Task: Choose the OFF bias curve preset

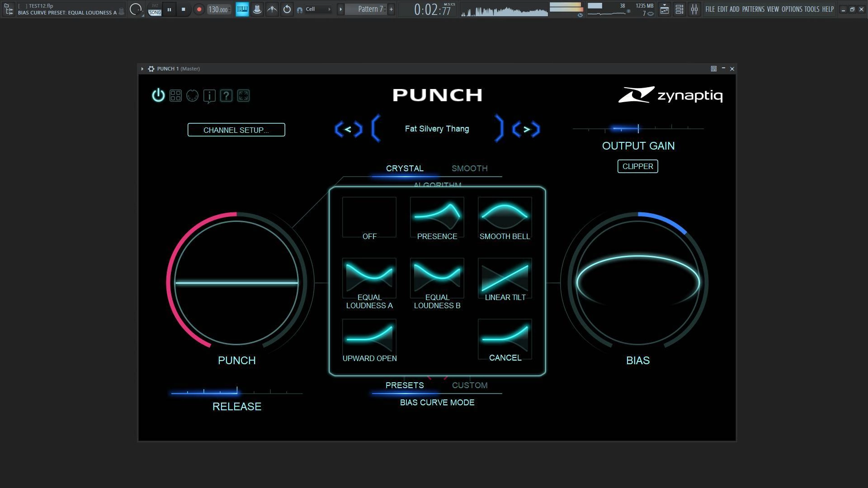Action: [x=369, y=218]
